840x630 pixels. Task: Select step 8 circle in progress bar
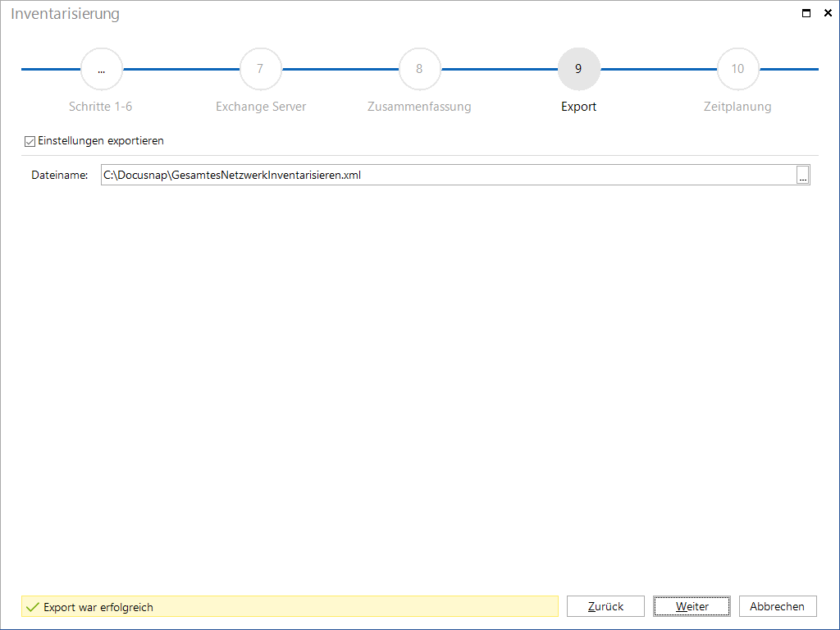click(419, 69)
